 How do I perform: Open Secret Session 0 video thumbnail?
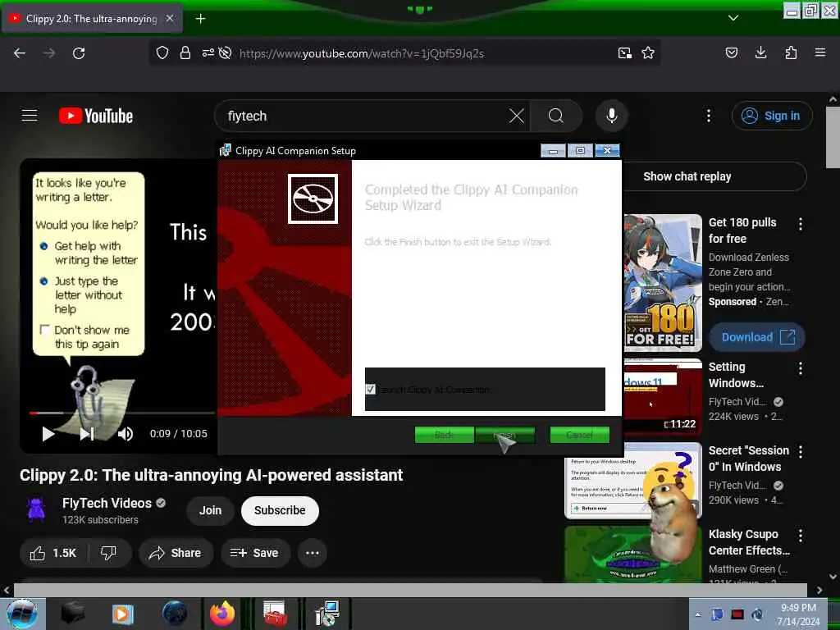tap(633, 481)
